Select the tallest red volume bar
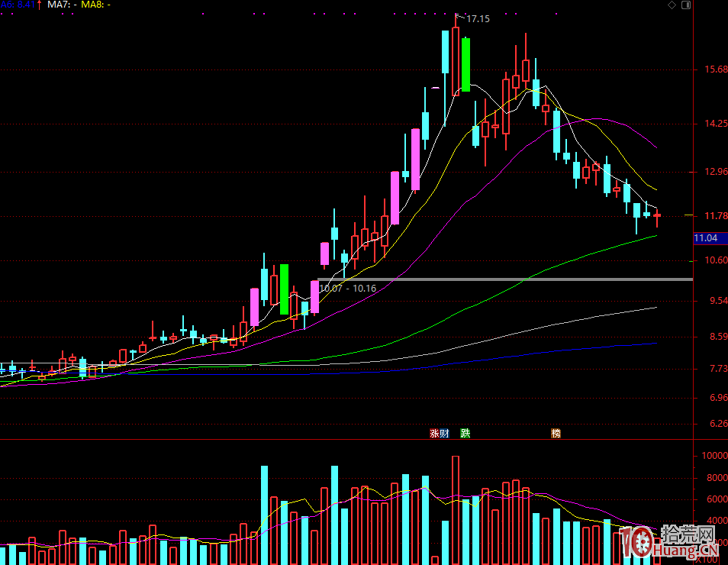This screenshot has width=728, height=565. [x=456, y=510]
